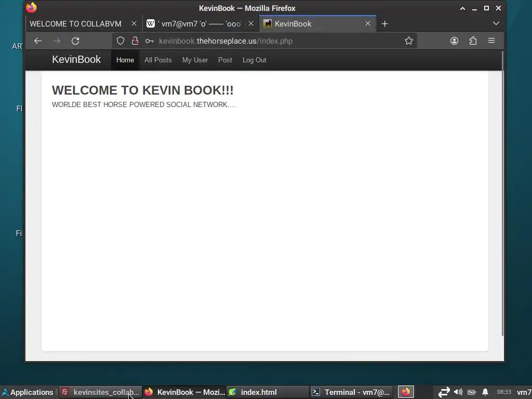
Task: Click the 08:33 clock in panel
Action: 504,392
